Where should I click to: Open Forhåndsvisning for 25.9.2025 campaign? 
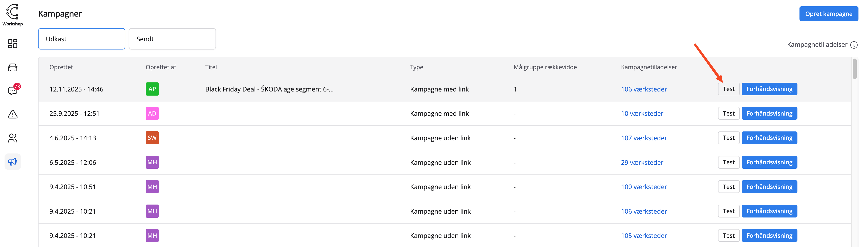pyautogui.click(x=769, y=114)
